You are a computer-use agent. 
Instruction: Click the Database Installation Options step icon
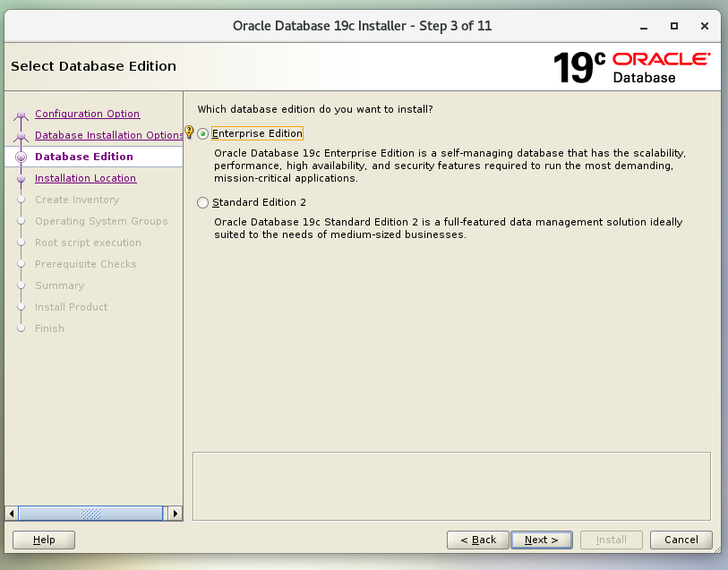point(21,136)
